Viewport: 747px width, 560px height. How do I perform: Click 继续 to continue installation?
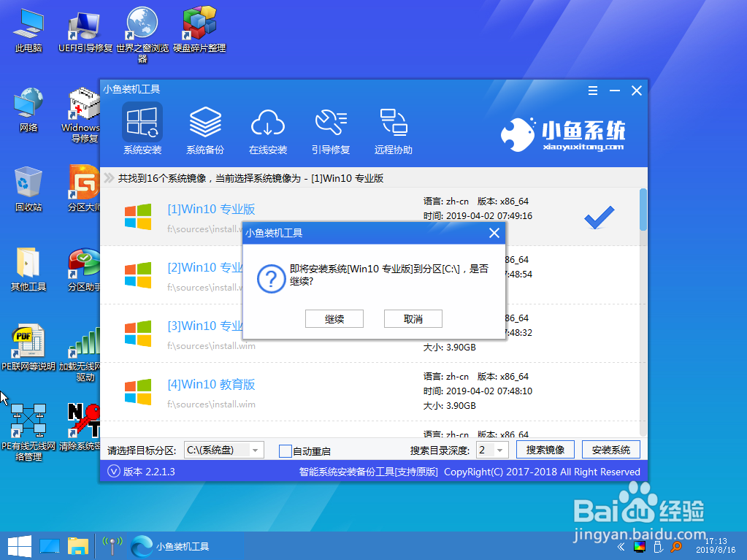tap(334, 318)
